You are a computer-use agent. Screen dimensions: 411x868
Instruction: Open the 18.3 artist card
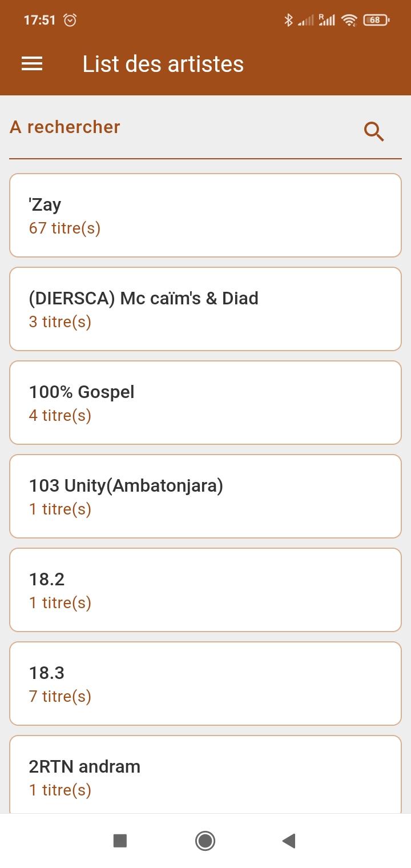pos(205,684)
